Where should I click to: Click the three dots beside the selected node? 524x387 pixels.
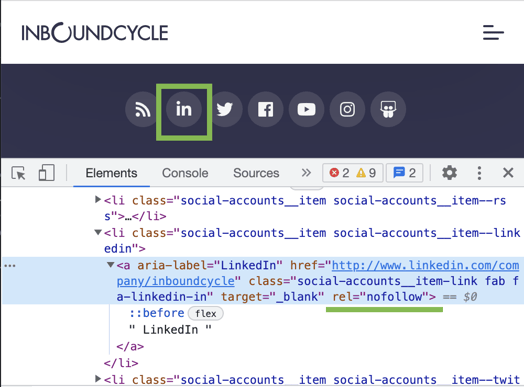tap(10, 266)
